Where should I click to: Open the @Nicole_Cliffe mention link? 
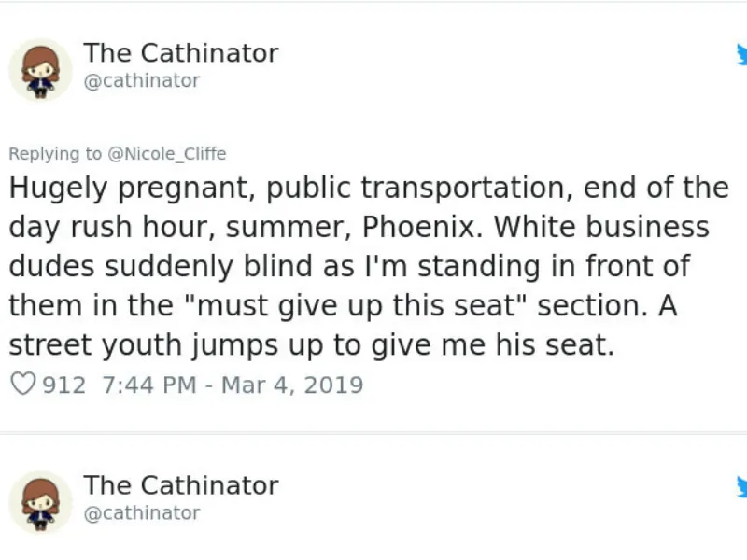[x=167, y=154]
